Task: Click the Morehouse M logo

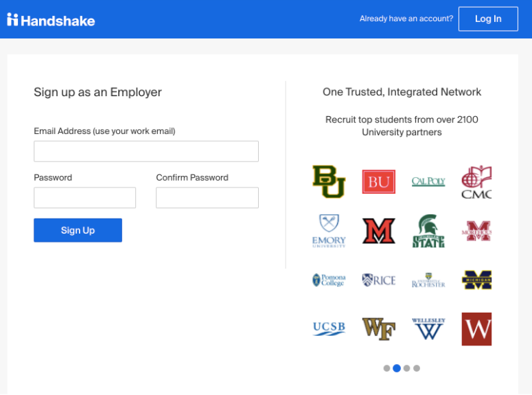Action: (x=476, y=231)
